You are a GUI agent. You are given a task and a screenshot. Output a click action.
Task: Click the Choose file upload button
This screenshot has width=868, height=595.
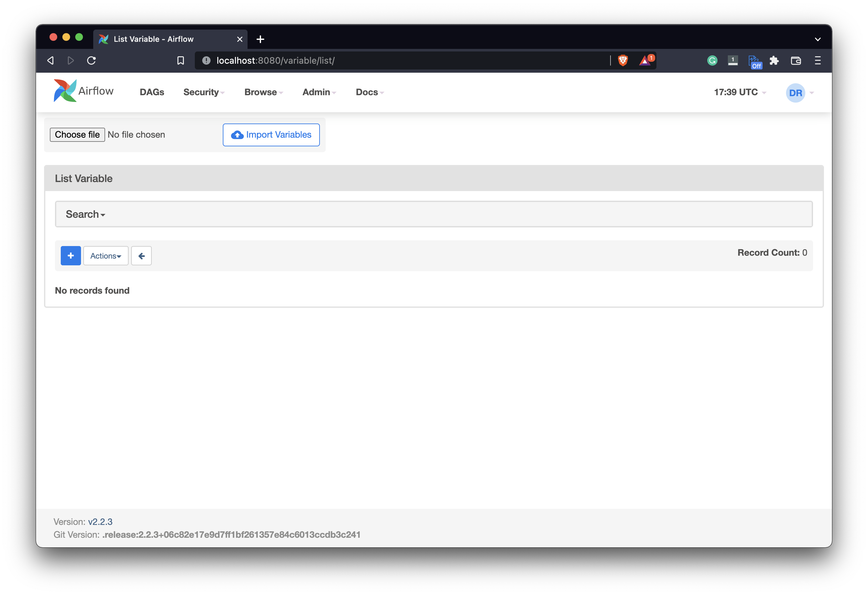[77, 134]
